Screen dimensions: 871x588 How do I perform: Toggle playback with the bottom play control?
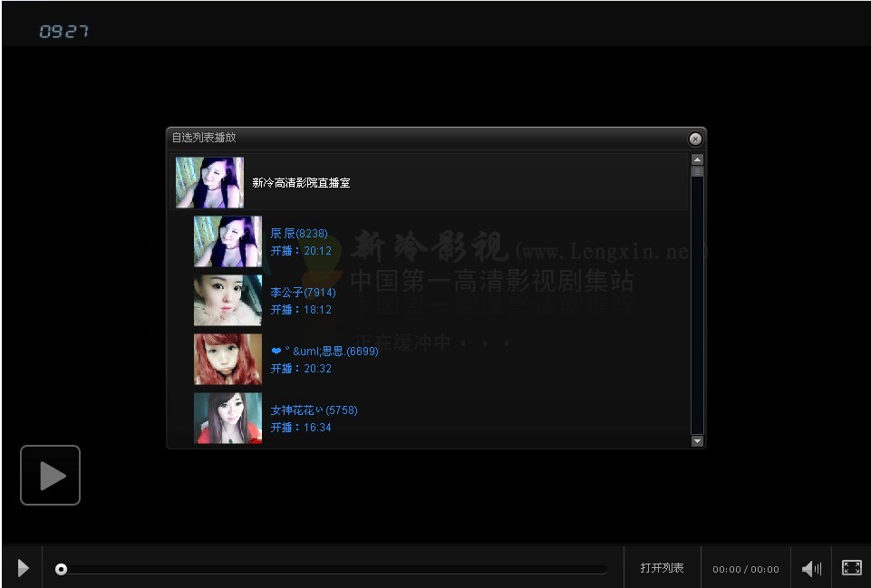[x=23, y=567]
